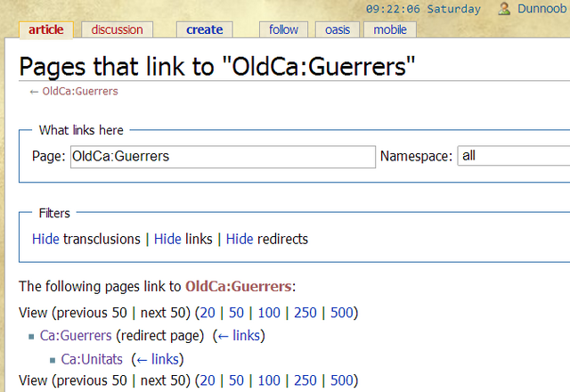Image resolution: width=570 pixels, height=392 pixels.
Task: Switch to the article tab
Action: [x=46, y=29]
